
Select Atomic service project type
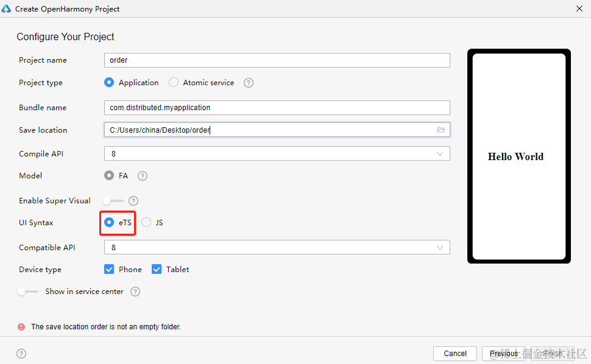pyautogui.click(x=174, y=83)
